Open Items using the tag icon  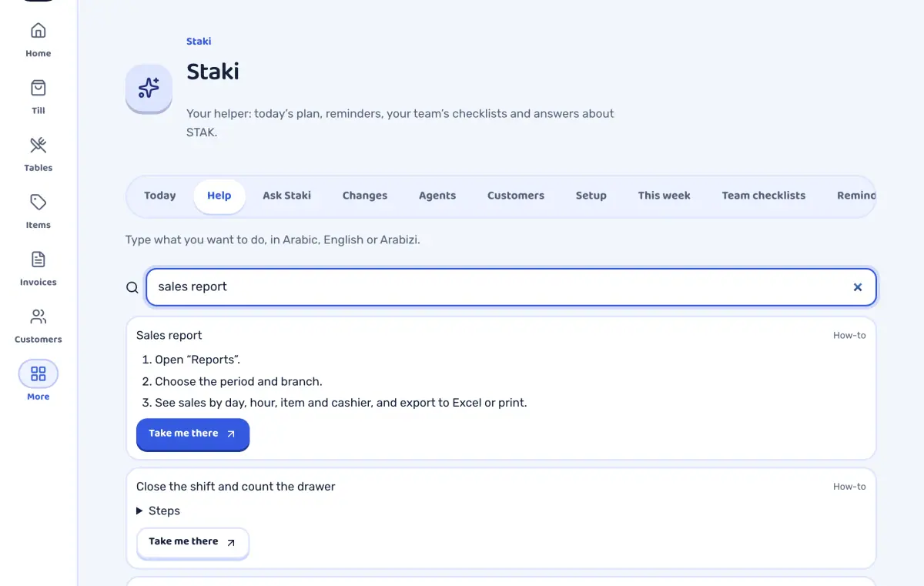coord(38,203)
